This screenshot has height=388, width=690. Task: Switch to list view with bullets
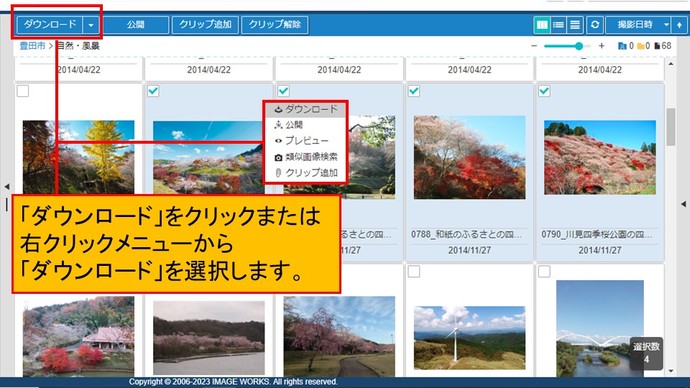[558, 25]
